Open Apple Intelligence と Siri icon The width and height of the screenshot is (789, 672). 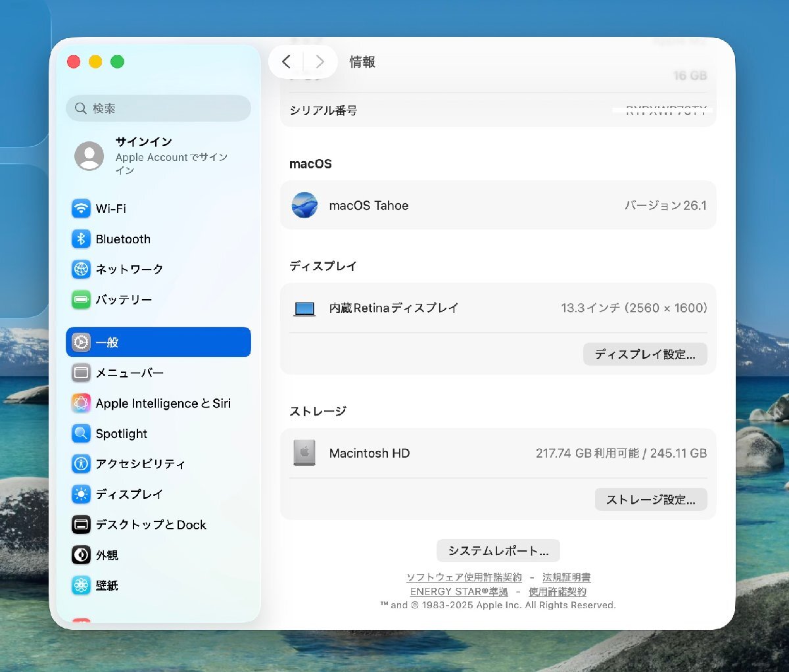81,403
